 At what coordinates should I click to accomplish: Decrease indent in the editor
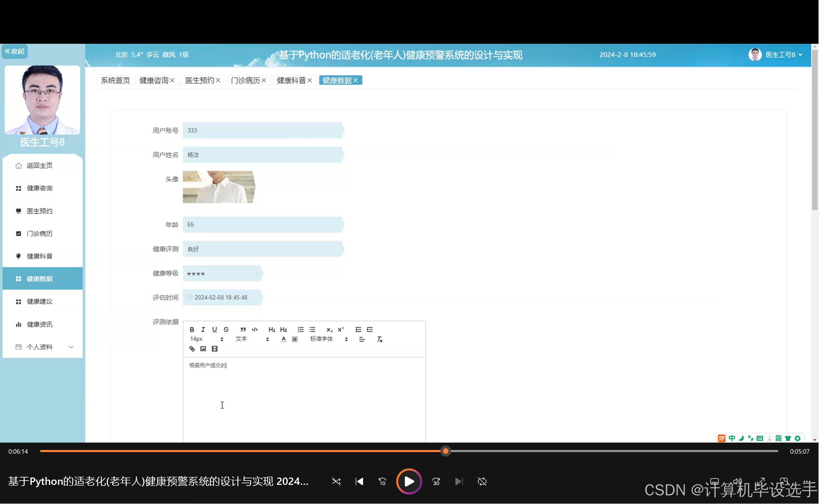pyautogui.click(x=358, y=329)
